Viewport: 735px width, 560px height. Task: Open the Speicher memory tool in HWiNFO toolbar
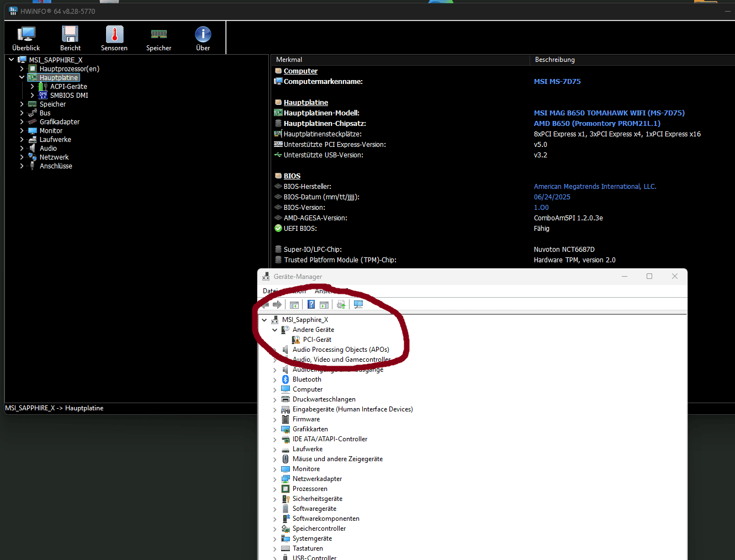click(158, 39)
